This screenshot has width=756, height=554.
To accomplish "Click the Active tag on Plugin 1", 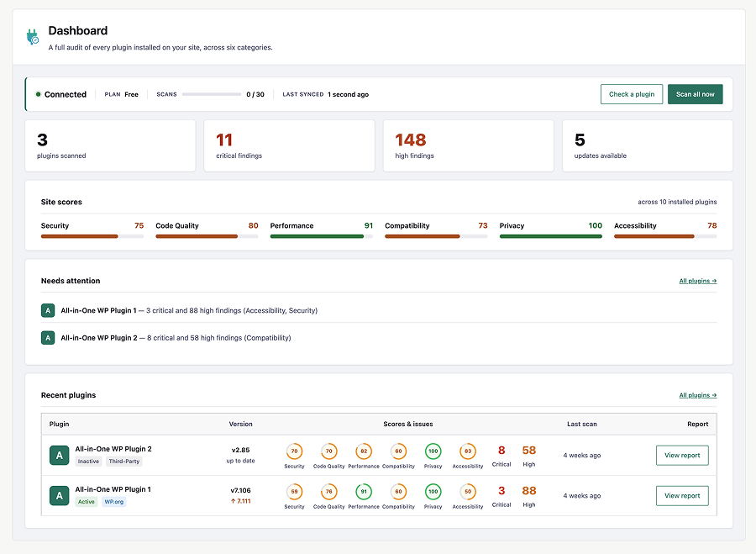I will 87,502.
